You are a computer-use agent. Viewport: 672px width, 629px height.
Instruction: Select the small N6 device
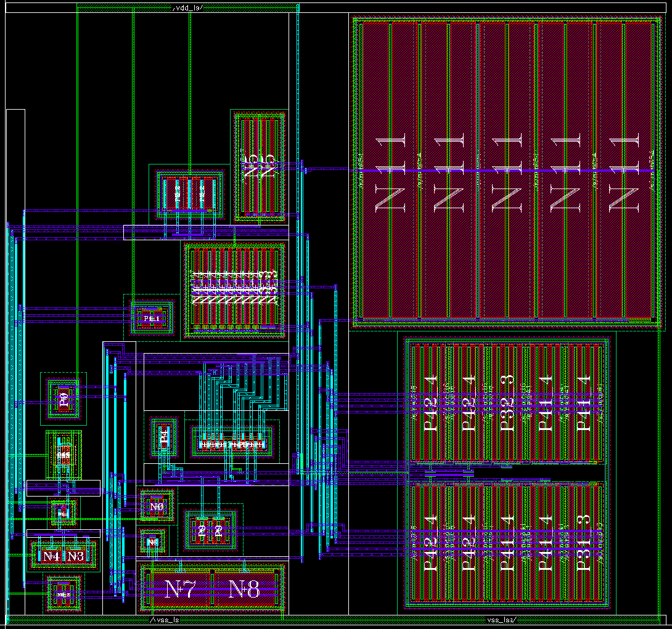152,542
